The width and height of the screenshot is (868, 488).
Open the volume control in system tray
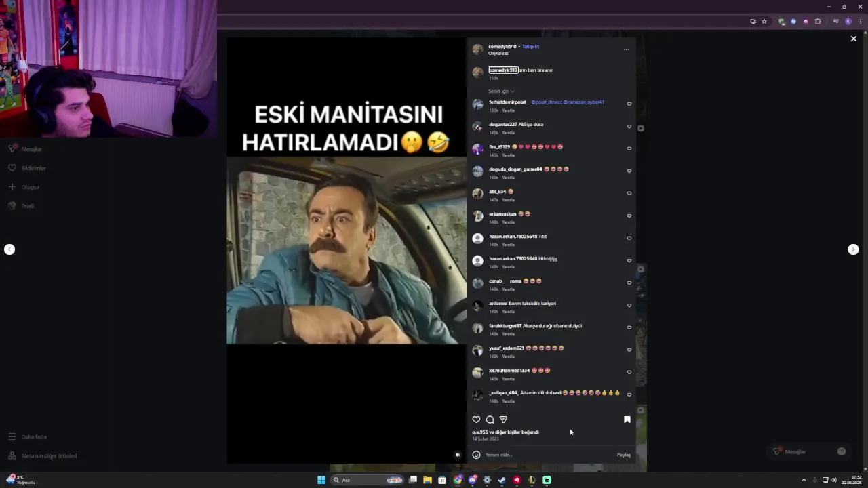[x=833, y=480]
